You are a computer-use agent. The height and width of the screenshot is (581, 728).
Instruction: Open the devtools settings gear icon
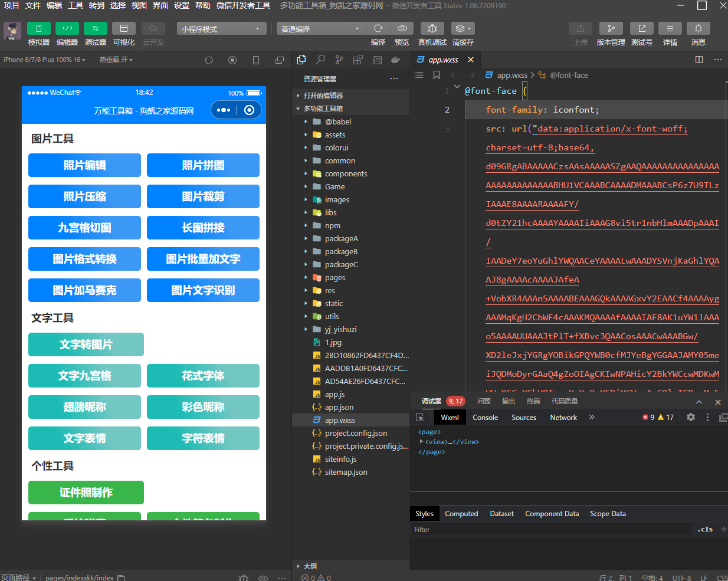point(691,417)
